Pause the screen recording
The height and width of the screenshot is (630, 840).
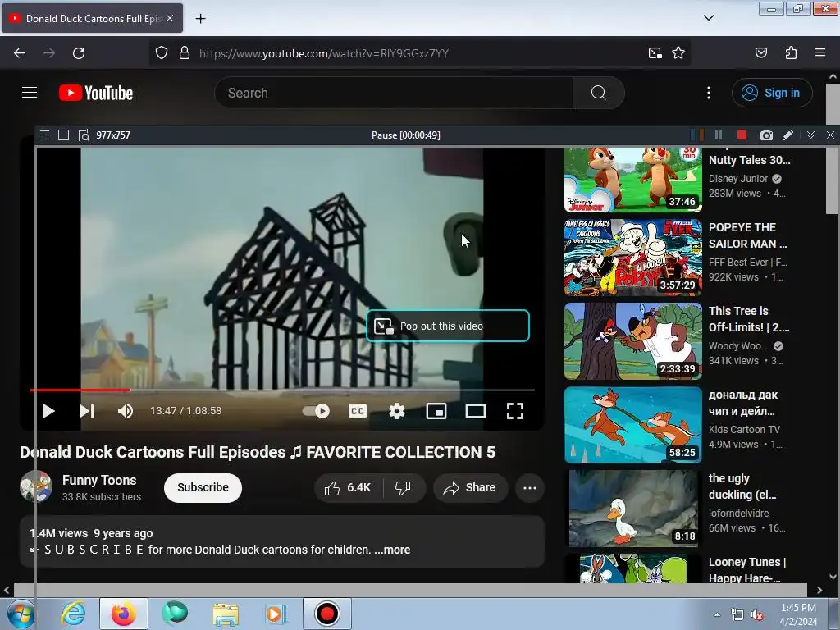point(719,135)
